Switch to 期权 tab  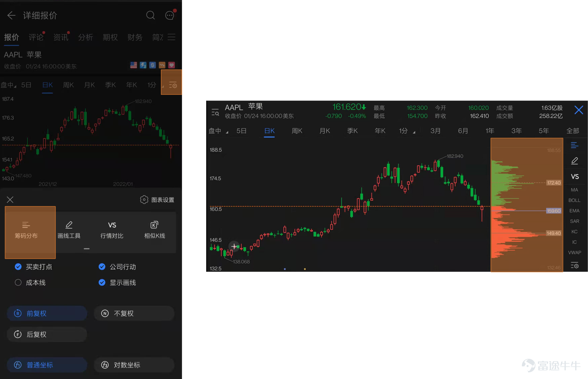tap(110, 37)
